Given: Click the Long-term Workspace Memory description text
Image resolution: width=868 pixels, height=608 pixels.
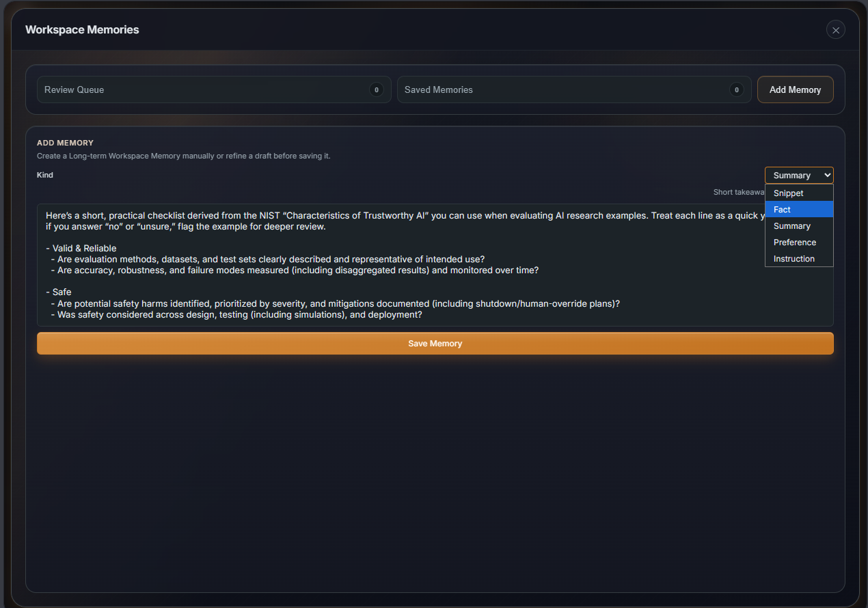Looking at the screenshot, I should coord(183,156).
